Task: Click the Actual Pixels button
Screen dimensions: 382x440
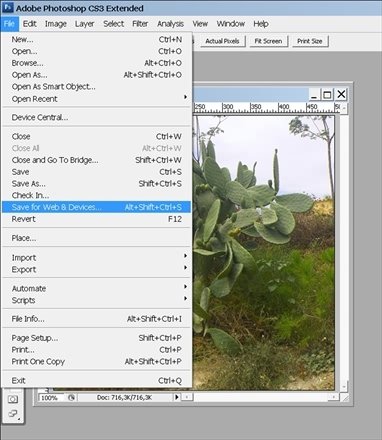Action: pyautogui.click(x=222, y=41)
